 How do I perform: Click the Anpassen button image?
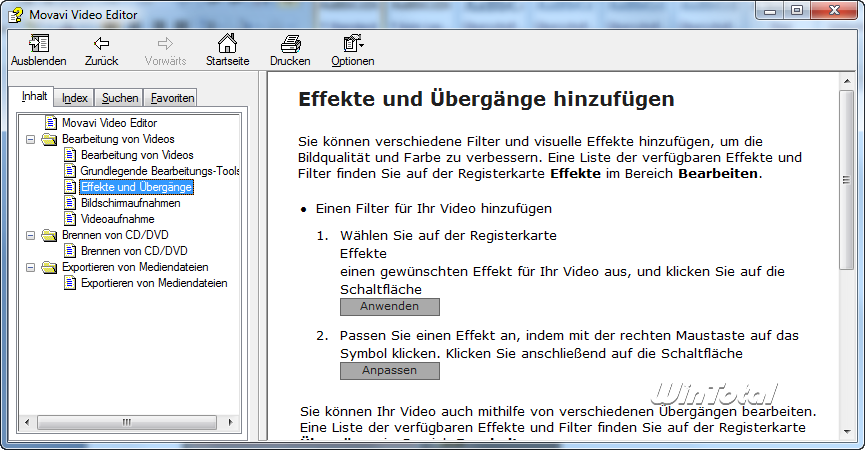pos(389,371)
